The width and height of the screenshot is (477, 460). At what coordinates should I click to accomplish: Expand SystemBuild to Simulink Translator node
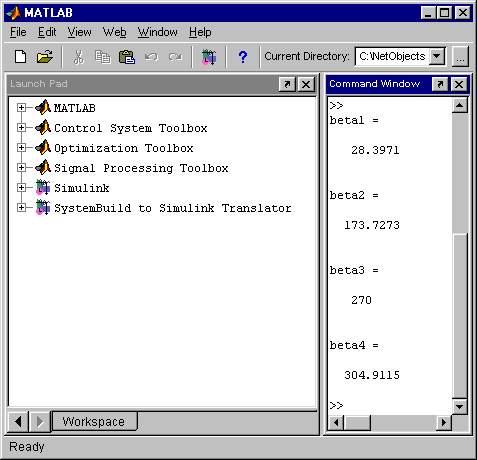(21, 208)
